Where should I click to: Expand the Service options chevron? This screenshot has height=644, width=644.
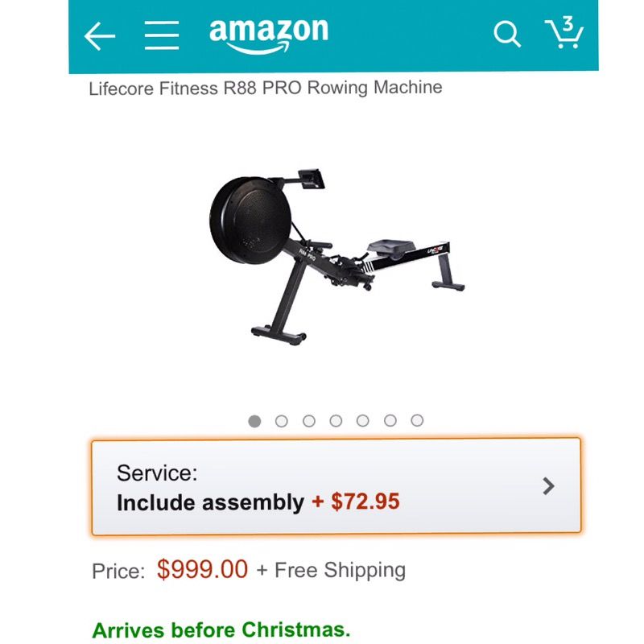point(548,486)
